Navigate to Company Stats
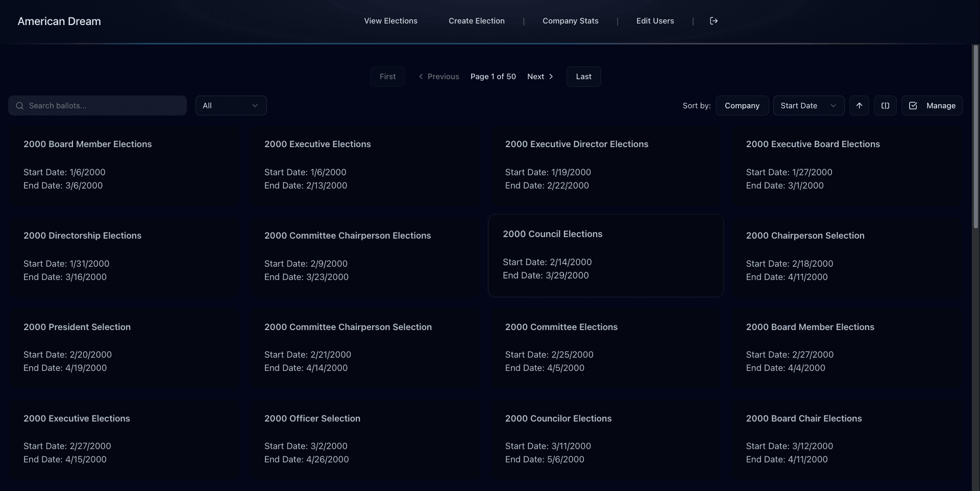Screen dimensions: 980x491 point(570,21)
